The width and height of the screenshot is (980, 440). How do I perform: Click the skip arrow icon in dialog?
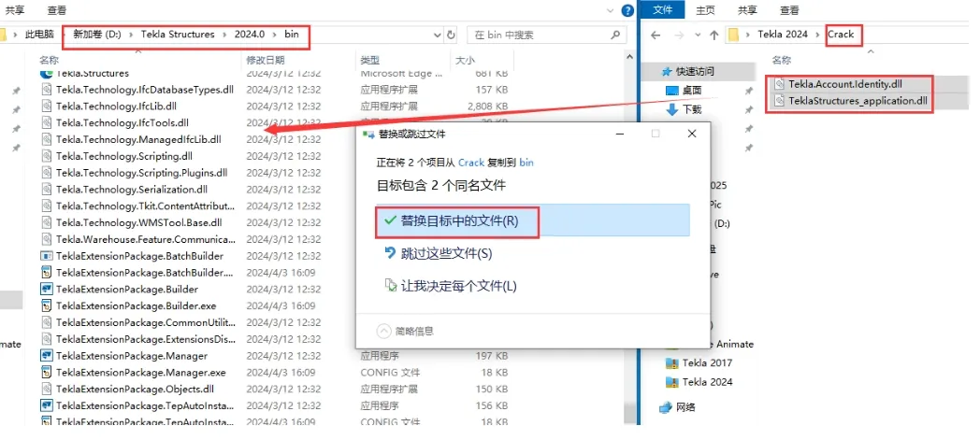point(390,253)
